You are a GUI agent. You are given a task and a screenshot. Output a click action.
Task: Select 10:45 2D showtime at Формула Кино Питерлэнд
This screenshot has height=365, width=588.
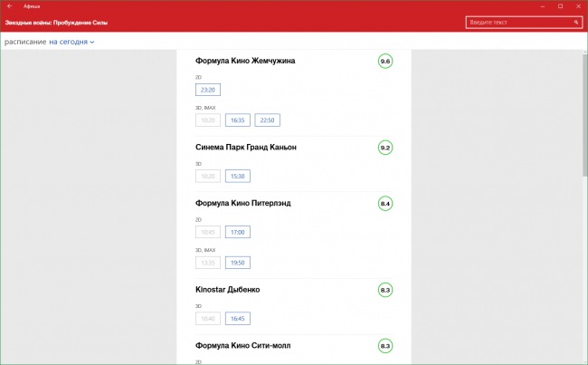(208, 232)
